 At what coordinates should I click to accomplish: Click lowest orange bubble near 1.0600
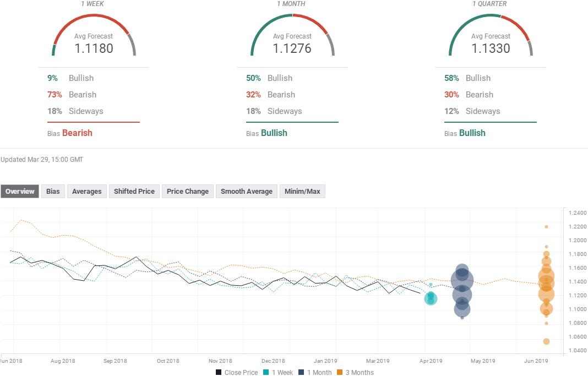[546, 341]
